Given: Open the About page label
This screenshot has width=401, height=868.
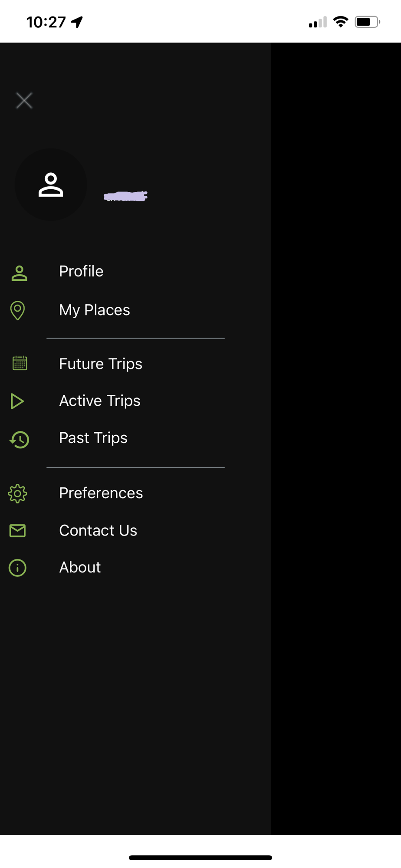Looking at the screenshot, I should click(80, 567).
